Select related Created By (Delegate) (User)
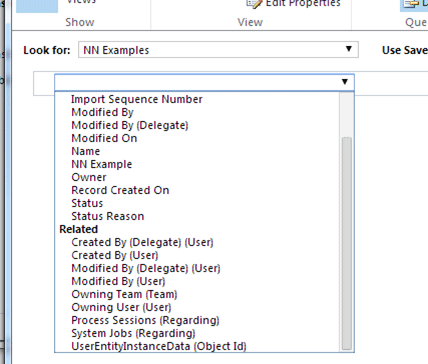 (142, 242)
